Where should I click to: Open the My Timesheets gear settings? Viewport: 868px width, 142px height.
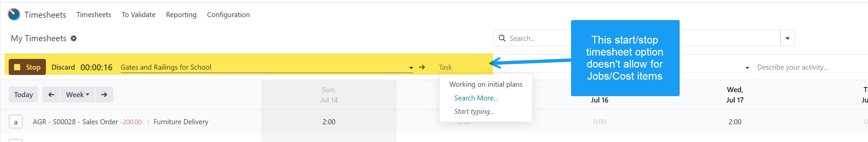[73, 39]
